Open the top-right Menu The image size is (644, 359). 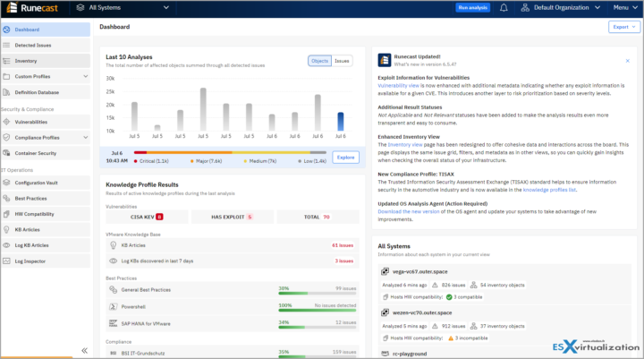[x=623, y=7]
